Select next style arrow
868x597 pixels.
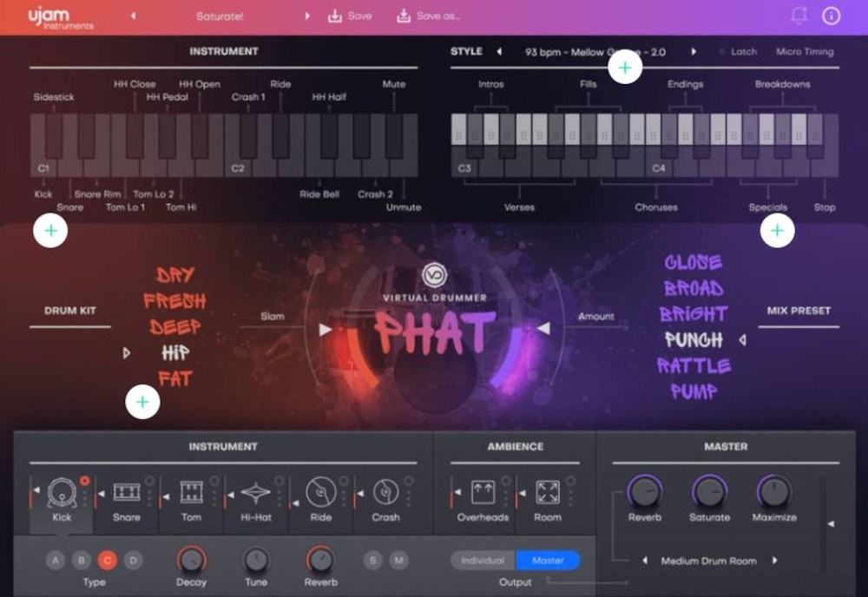(x=693, y=51)
